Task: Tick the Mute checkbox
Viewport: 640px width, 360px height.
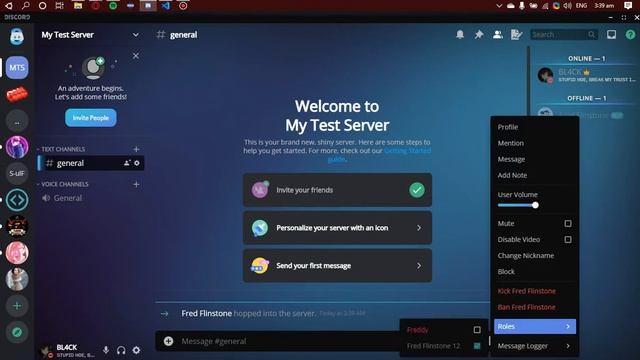Action: pyautogui.click(x=568, y=223)
